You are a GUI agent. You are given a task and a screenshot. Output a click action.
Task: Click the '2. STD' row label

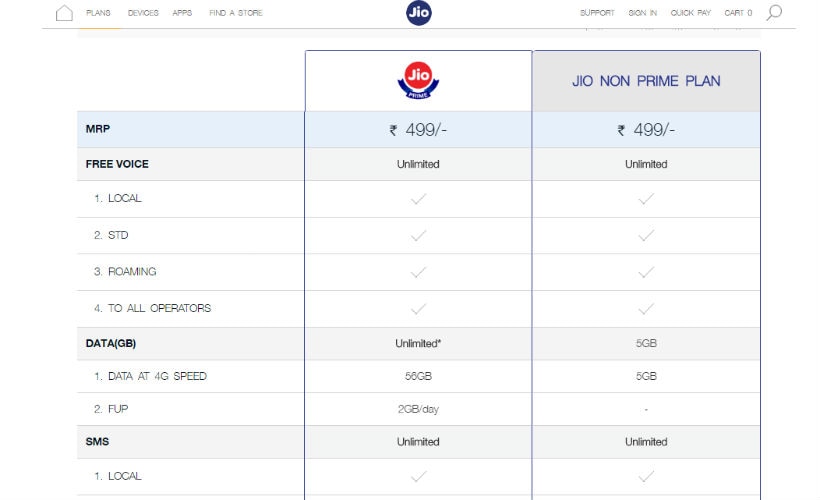(111, 235)
